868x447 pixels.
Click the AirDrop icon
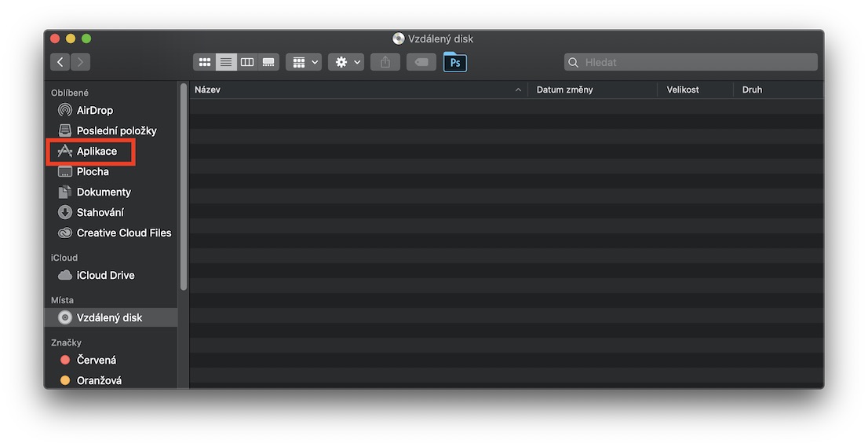coord(65,110)
